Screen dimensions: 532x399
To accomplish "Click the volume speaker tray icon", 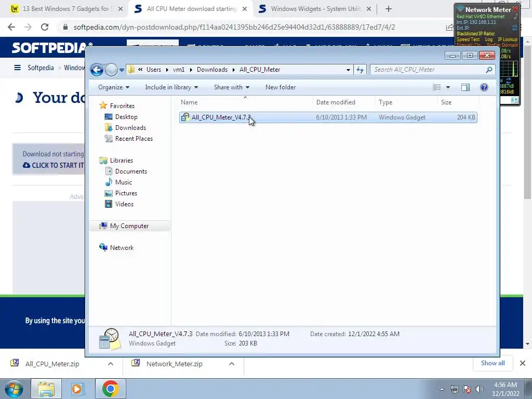I will click(480, 389).
